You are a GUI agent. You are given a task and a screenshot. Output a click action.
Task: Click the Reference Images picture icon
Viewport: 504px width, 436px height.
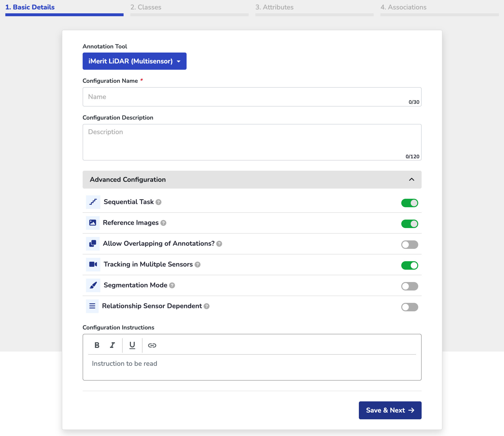tap(93, 223)
